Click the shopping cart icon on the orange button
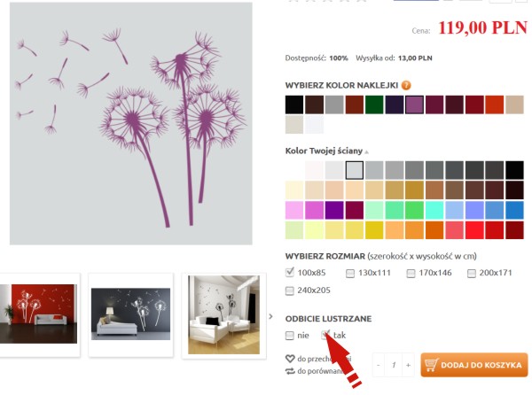The height and width of the screenshot is (395, 532). [x=431, y=365]
